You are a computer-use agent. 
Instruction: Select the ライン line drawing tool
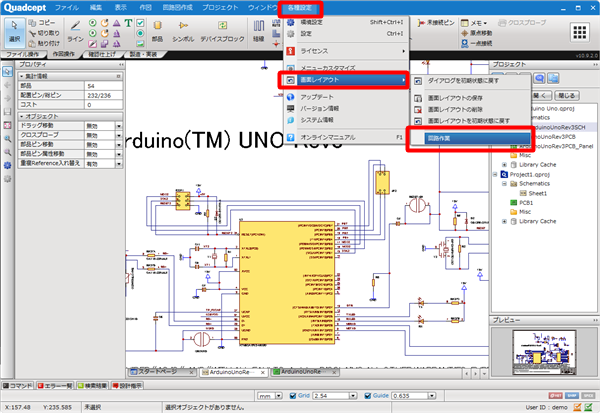point(75,32)
